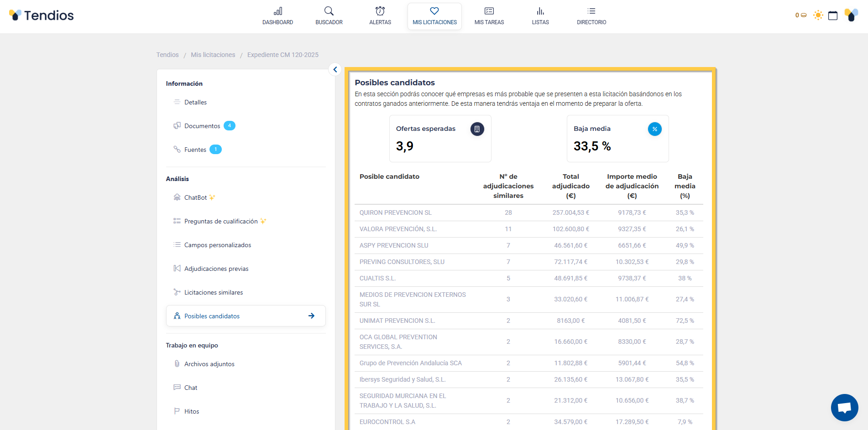
Task: Open the Listas section
Action: pyautogui.click(x=540, y=16)
